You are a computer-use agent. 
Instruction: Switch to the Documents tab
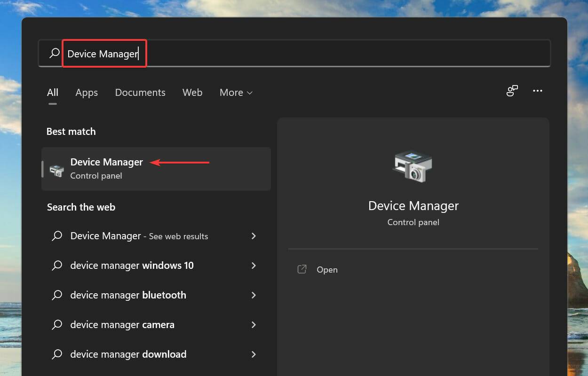click(140, 93)
